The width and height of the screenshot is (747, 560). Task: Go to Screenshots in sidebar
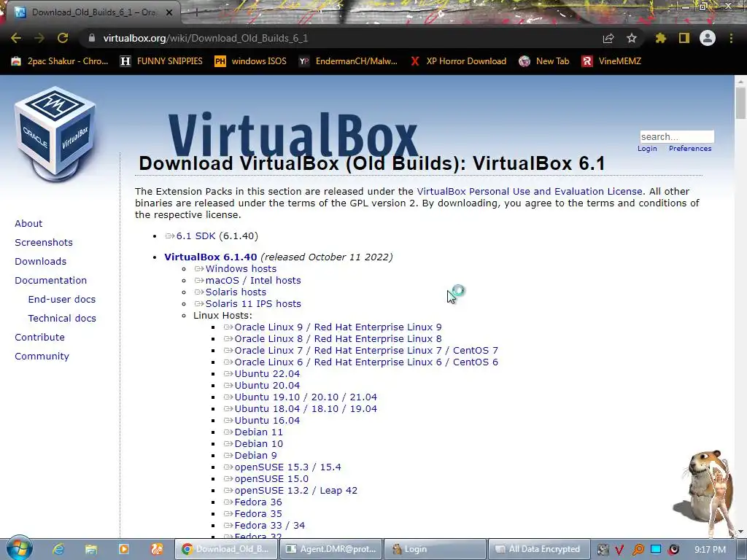[44, 242]
